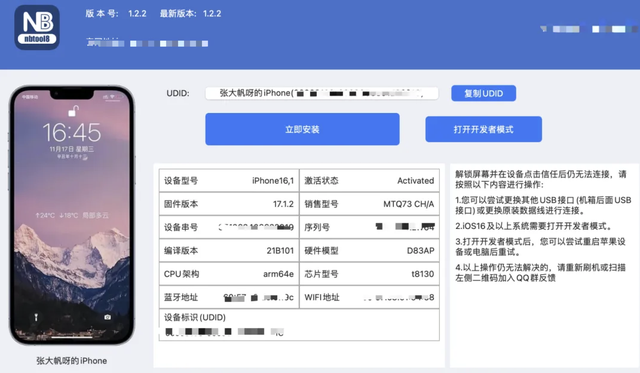This screenshot has height=373, width=640.
Task: Click the 最新版本: 1.2.2 text
Action: 190,13
